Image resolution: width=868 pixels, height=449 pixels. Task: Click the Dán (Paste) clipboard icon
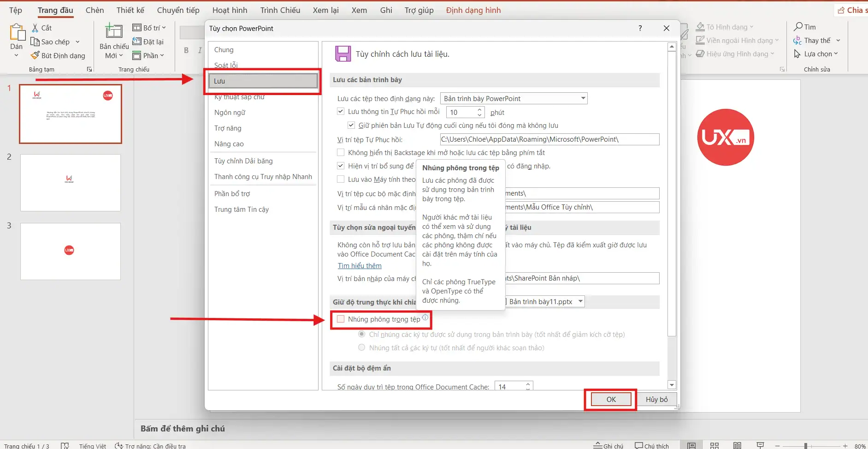[17, 33]
